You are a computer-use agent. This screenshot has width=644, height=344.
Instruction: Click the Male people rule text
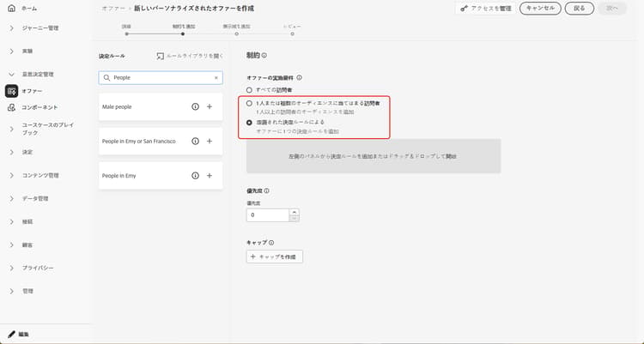click(x=117, y=106)
